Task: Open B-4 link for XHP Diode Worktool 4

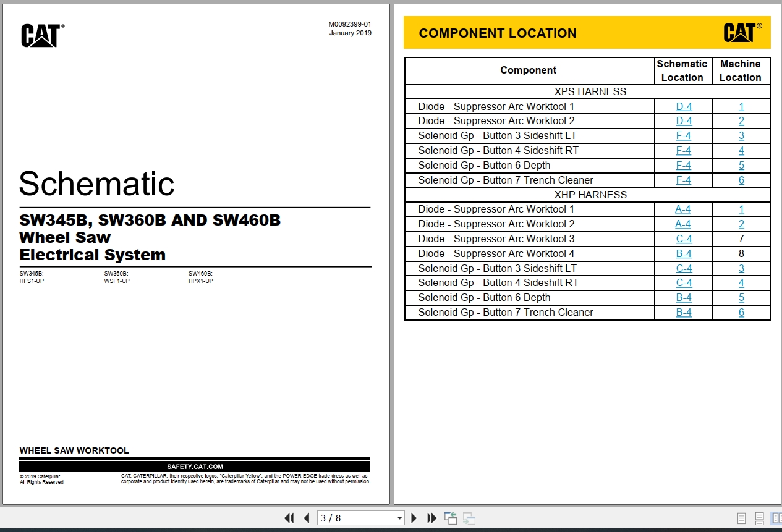Action: point(684,254)
